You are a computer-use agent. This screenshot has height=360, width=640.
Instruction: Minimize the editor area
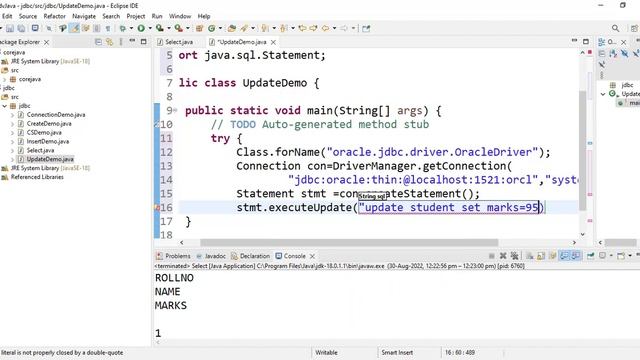(x=574, y=41)
